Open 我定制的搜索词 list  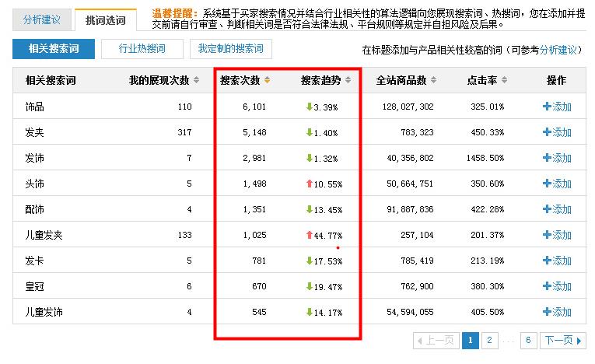230,49
